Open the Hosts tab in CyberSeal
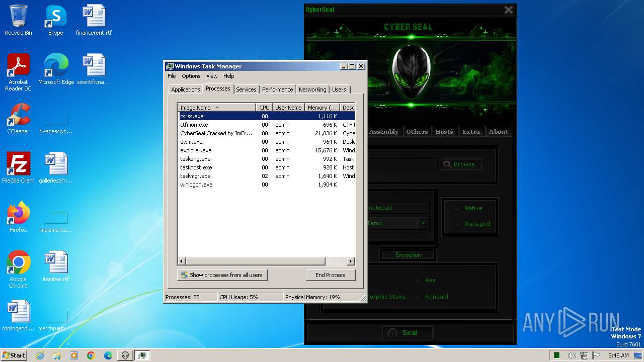 tap(444, 132)
